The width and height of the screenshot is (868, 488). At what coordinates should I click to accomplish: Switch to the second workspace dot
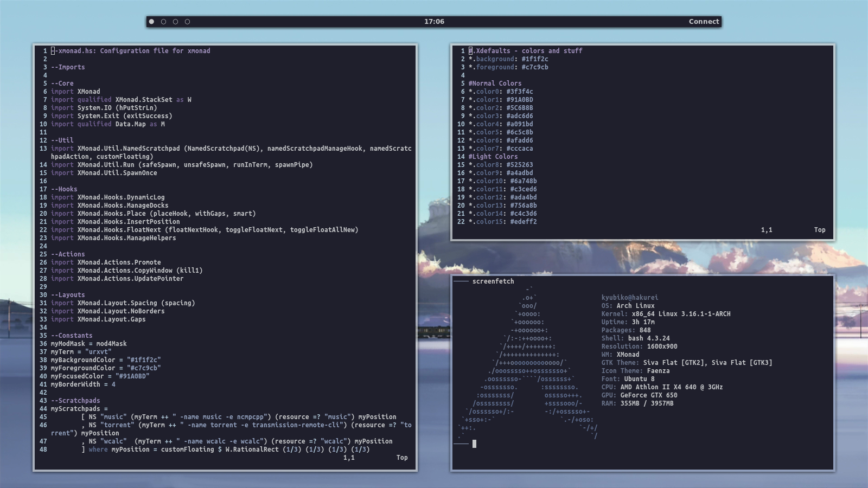[x=163, y=22]
